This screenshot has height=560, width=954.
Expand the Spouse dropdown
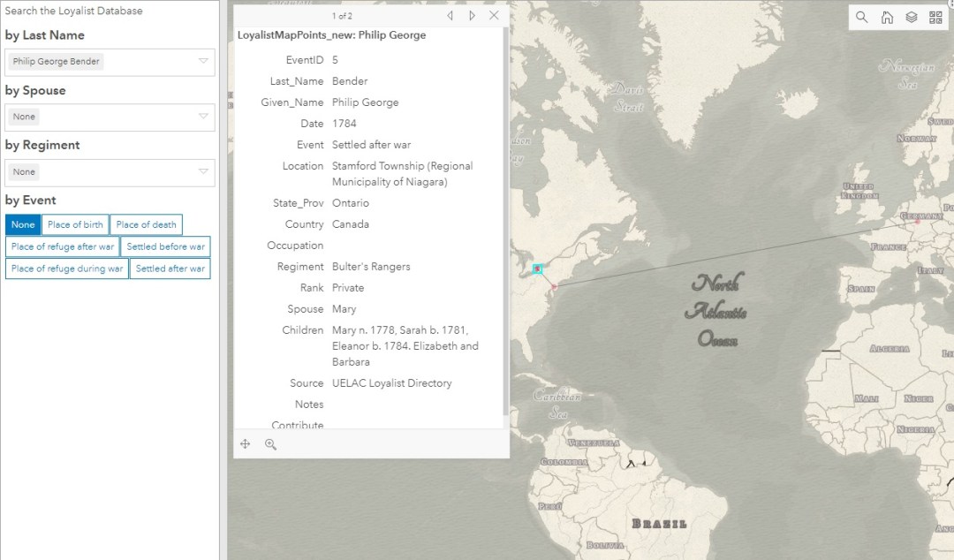click(x=203, y=117)
